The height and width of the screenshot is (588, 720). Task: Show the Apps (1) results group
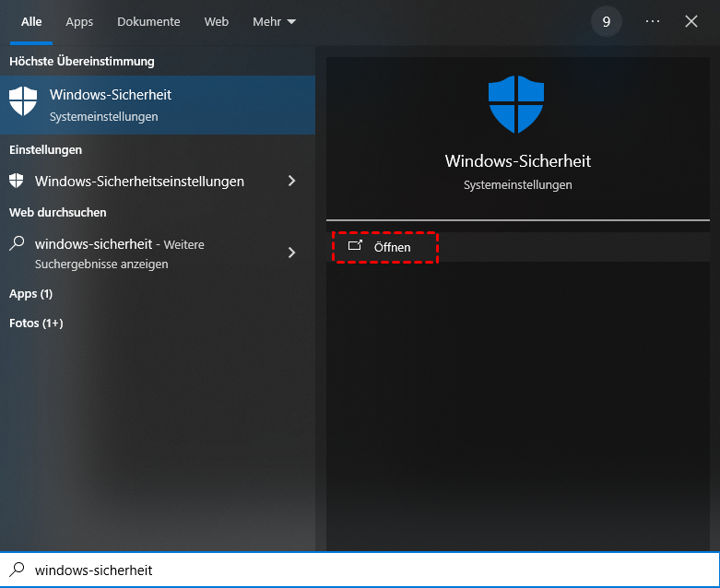click(x=30, y=294)
